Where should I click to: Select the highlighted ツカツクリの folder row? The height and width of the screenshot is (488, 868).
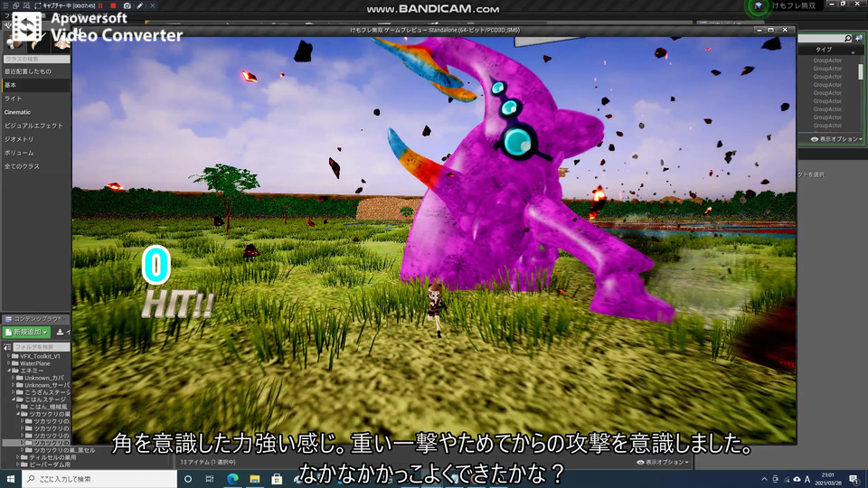click(x=36, y=443)
